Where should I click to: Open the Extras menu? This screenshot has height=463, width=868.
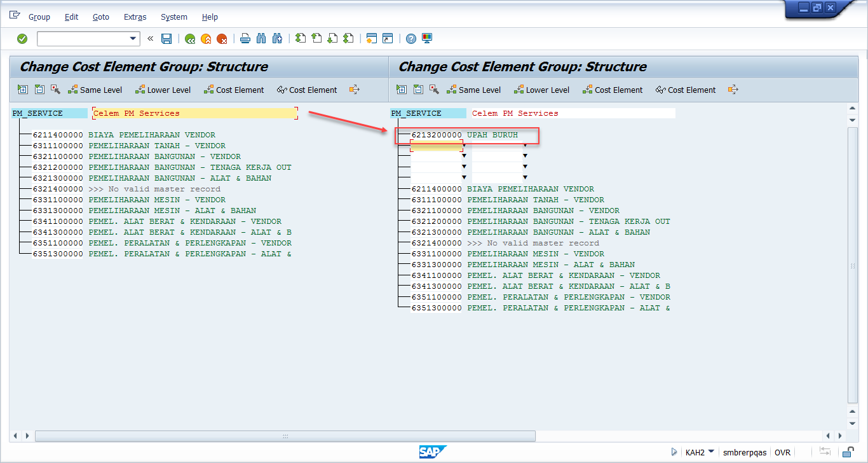coord(135,17)
